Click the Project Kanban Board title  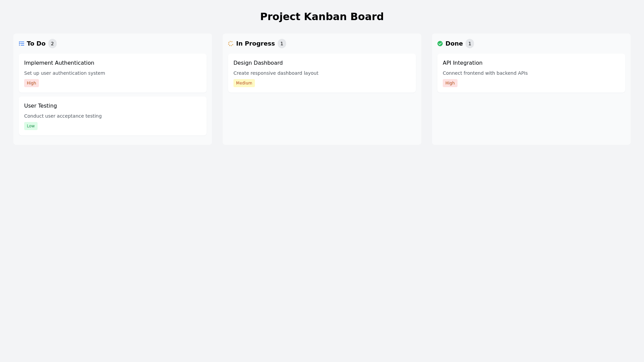tap(322, 17)
